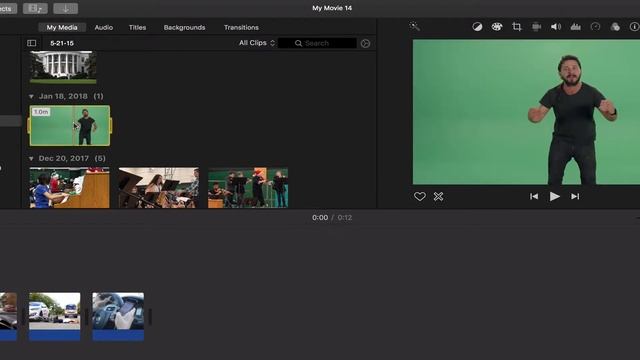Click the search magnifier icon
This screenshot has height=360, width=640.
tap(298, 43)
